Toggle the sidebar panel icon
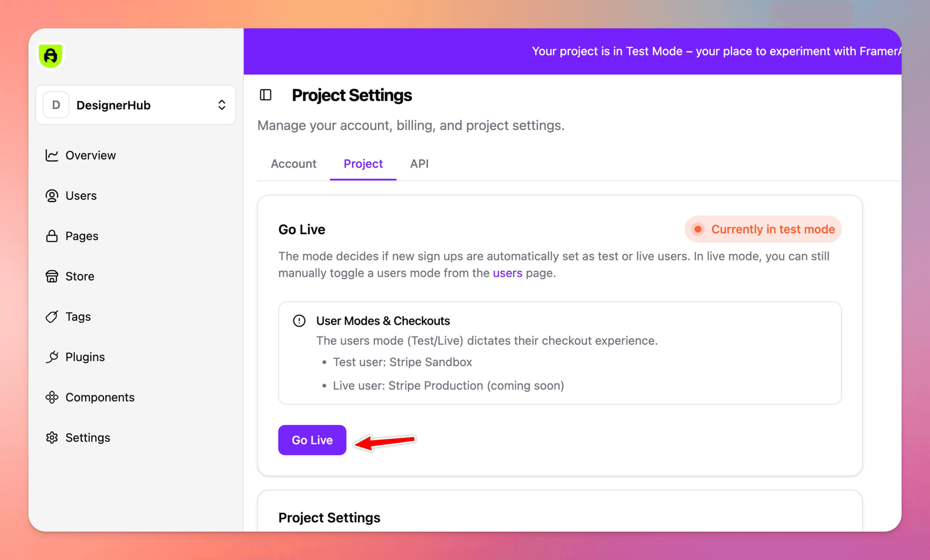 coord(266,95)
